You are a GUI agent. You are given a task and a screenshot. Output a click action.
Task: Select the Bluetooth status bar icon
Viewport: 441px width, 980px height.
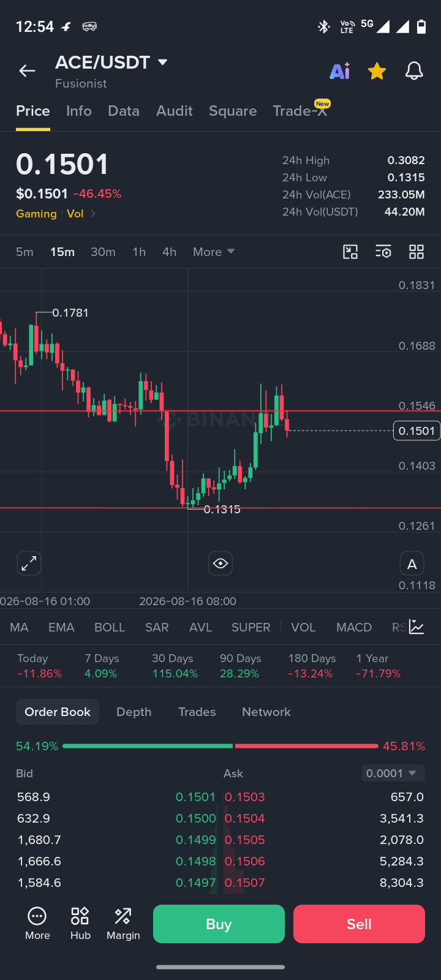click(x=323, y=26)
